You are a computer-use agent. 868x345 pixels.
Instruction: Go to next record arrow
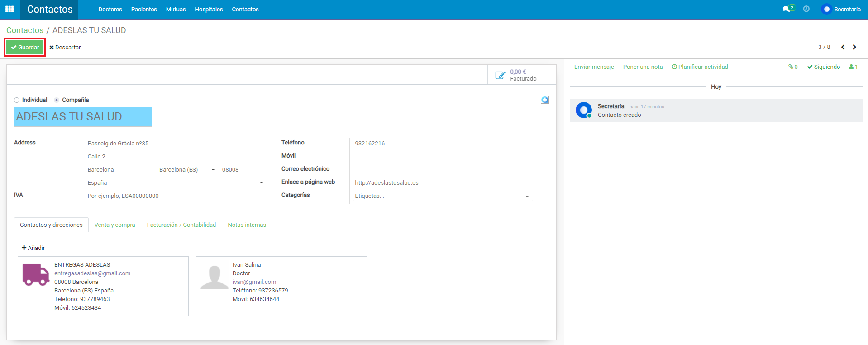tap(854, 47)
